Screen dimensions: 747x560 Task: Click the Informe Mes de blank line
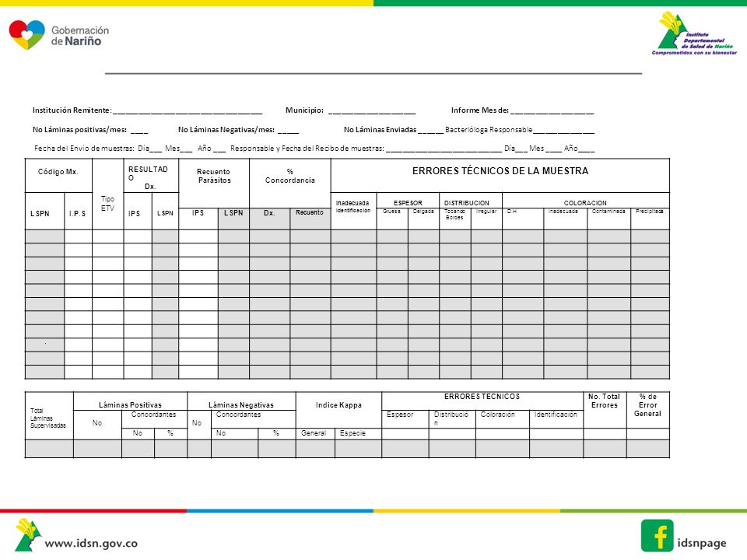(x=552, y=114)
